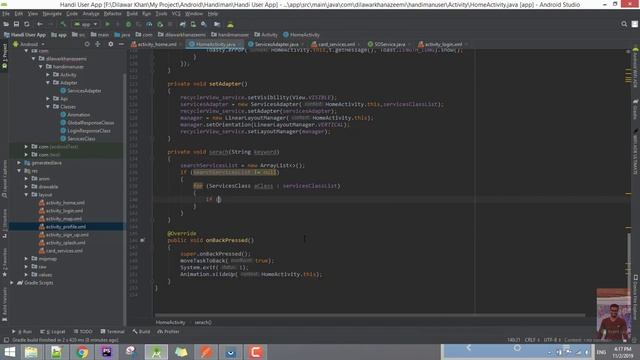Open Google Chrome from taskbar
The width and height of the screenshot is (640, 360).
point(82,352)
